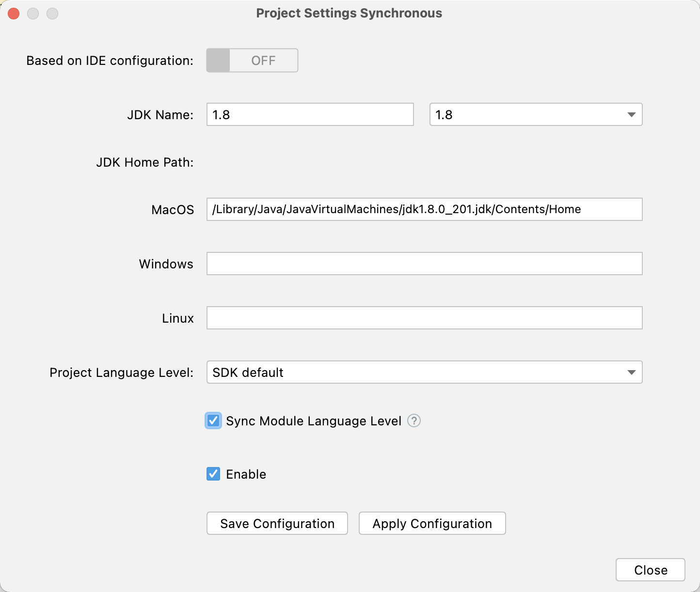
Task: Click the dropdown arrow on the JDK selector
Action: pos(631,115)
